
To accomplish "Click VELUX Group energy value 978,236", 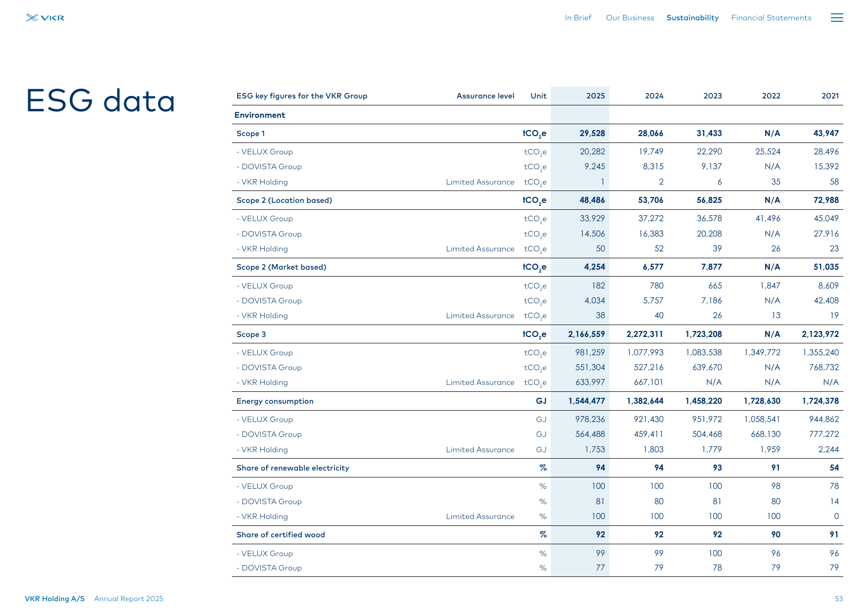I will coord(590,419).
